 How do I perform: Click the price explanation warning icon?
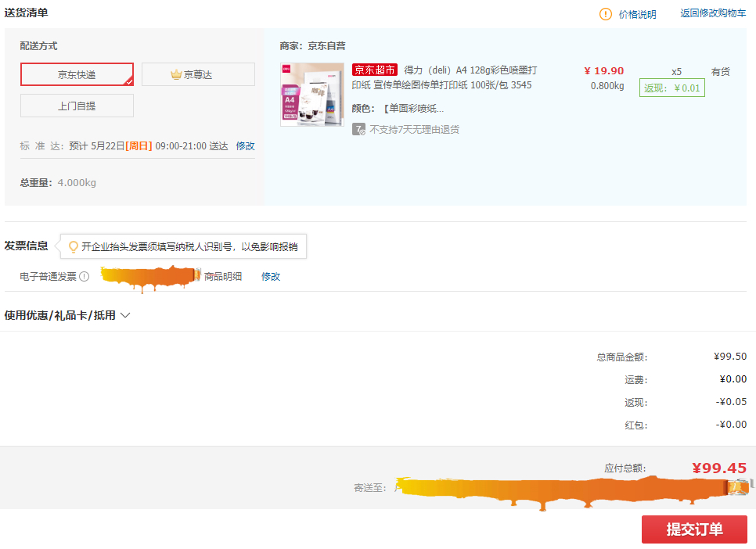pos(605,14)
